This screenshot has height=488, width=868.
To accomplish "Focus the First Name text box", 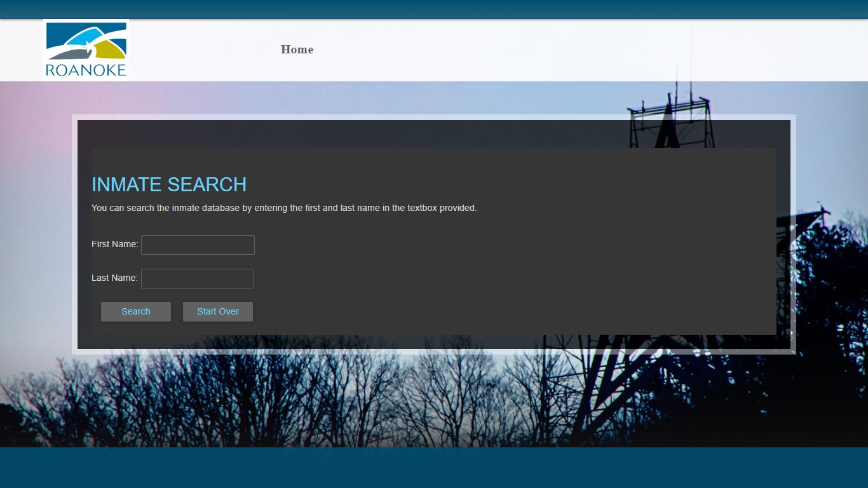I will pos(198,245).
